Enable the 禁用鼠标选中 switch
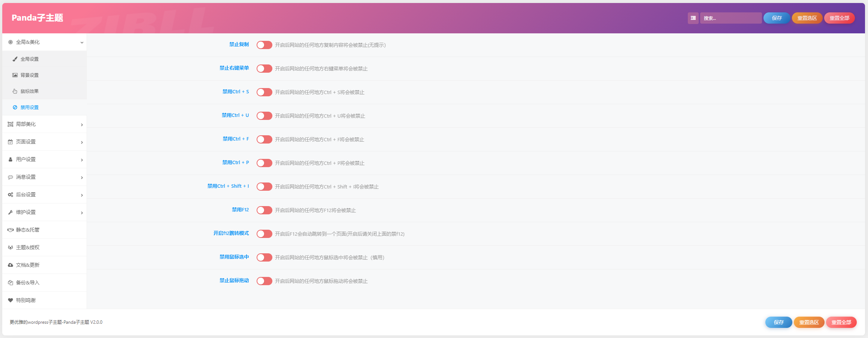 264,257
